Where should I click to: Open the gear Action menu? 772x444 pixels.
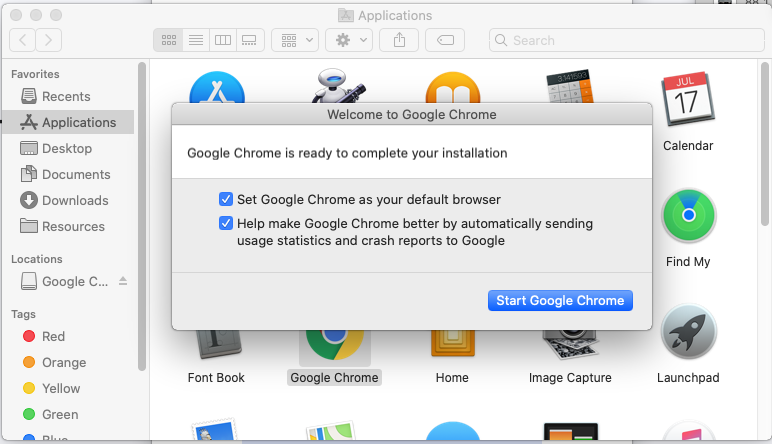click(349, 40)
